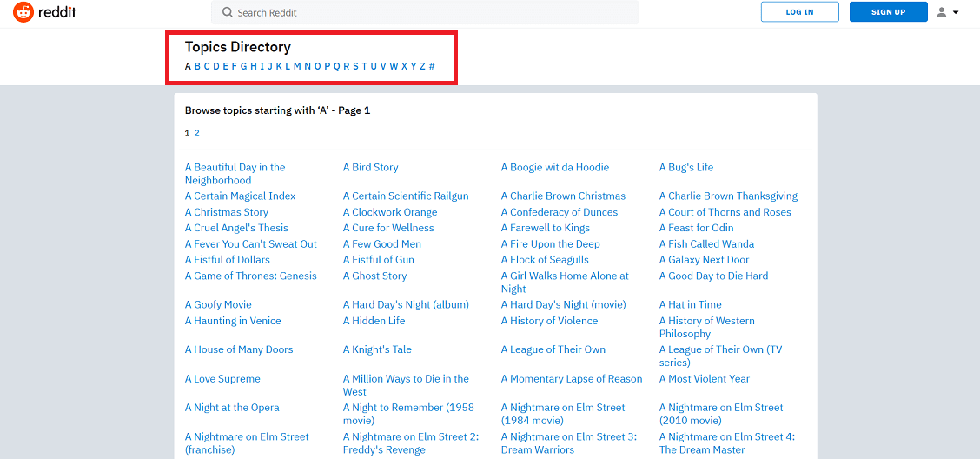980x459 pixels.
Task: Go to letter M in the directory
Action: point(297,66)
